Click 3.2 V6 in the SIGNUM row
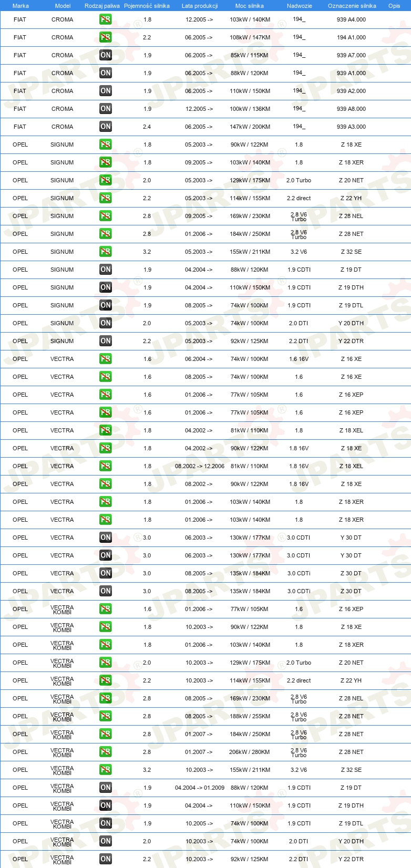 coord(299,252)
